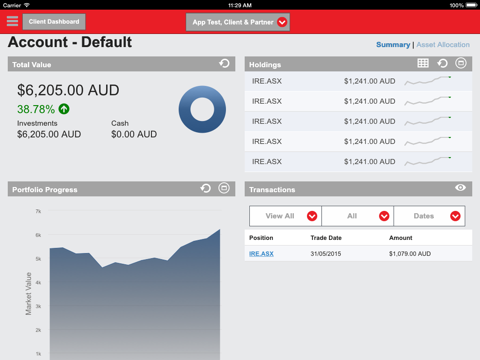This screenshot has width=480, height=360.
Task: Switch to the Asset Allocation tab
Action: [443, 45]
